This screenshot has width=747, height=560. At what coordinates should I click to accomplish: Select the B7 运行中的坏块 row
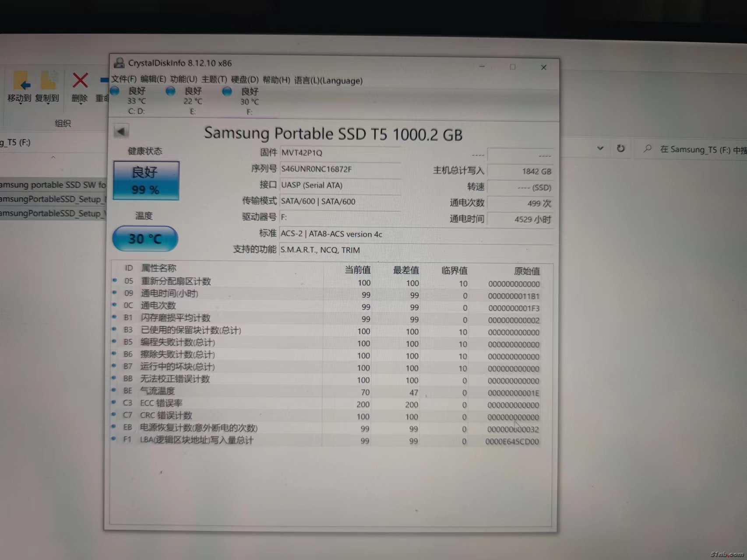(x=326, y=367)
